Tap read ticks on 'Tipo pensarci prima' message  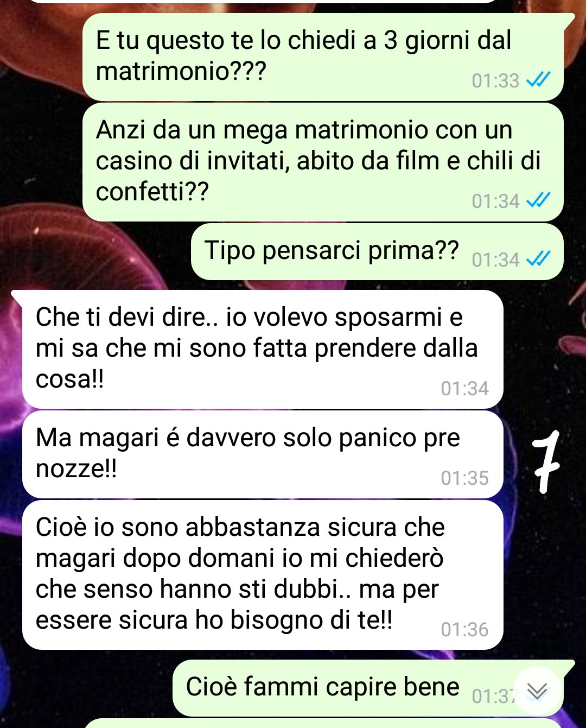(x=538, y=259)
